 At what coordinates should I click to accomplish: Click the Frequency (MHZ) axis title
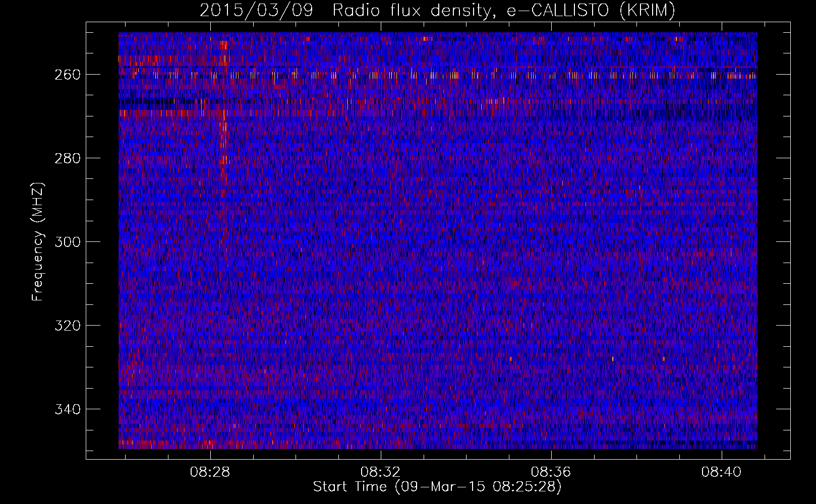pos(38,241)
